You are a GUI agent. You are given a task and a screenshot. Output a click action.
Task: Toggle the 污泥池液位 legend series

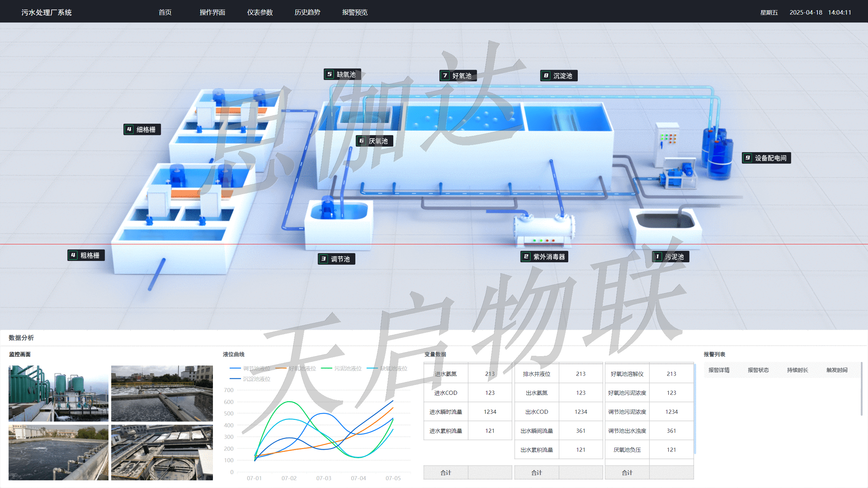341,368
